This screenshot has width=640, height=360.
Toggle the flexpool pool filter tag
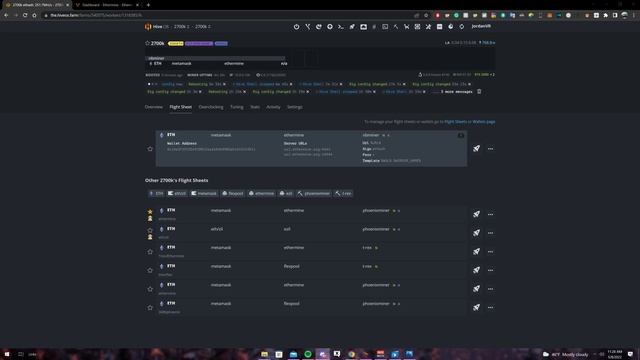233,193
